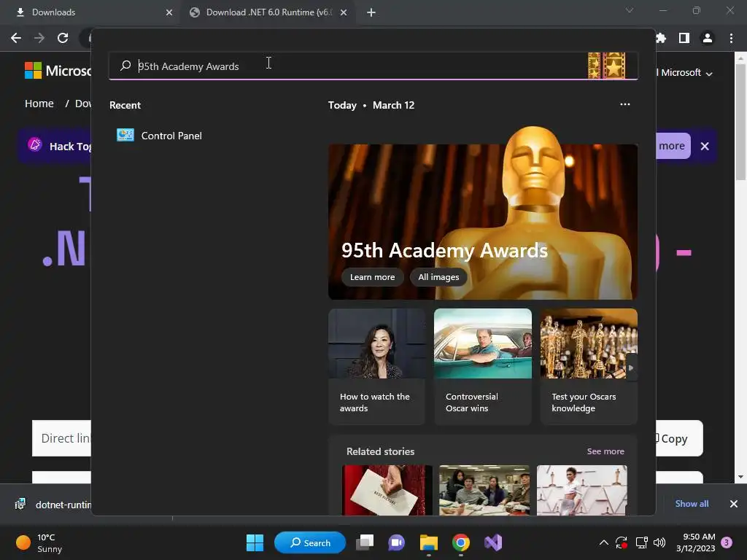Open the Oscars backdrop story thumbnail
This screenshot has width=747, height=560.
(x=581, y=490)
